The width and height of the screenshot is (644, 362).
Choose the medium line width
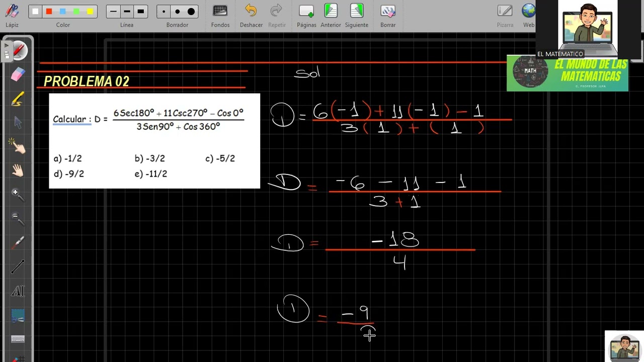click(127, 12)
